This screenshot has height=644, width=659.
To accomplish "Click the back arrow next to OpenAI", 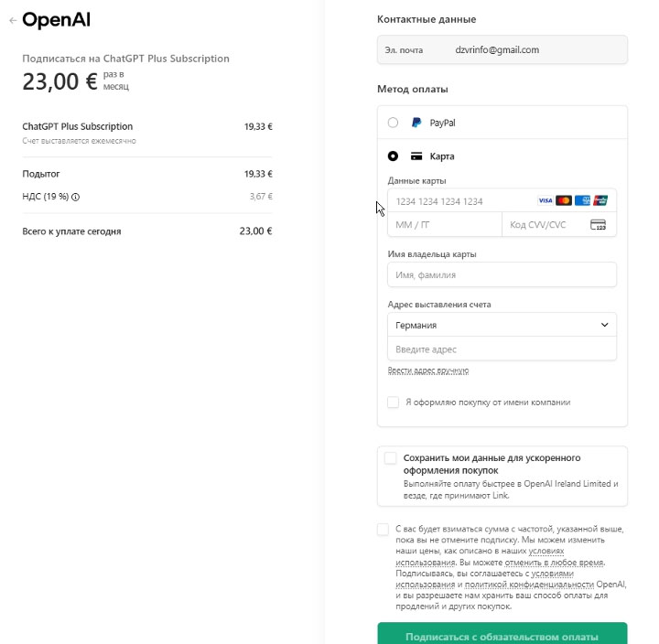I will tap(13, 20).
